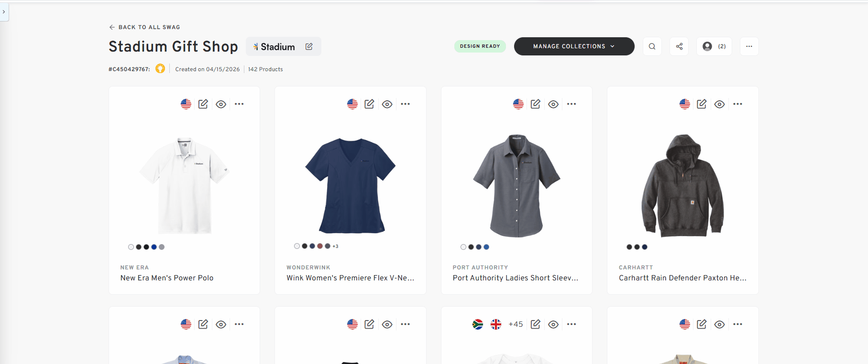Click the lightbulb icon near collection ID
Image resolution: width=868 pixels, height=364 pixels.
160,69
